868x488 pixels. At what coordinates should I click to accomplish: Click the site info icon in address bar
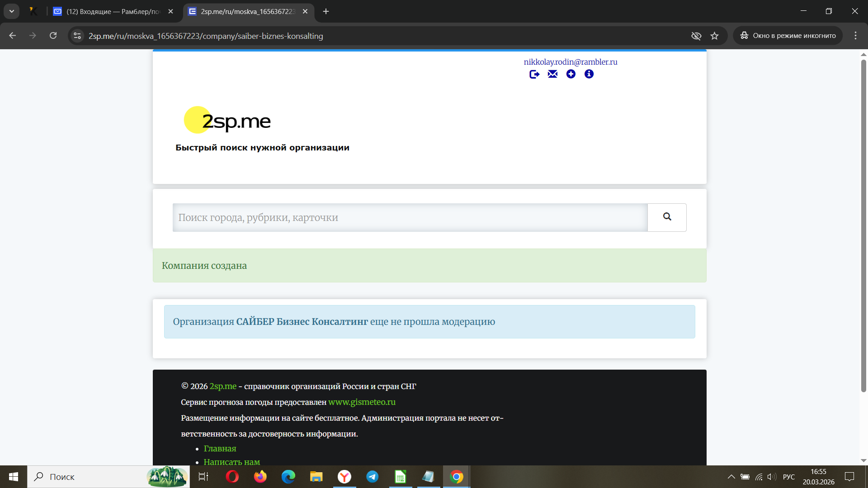[x=77, y=36]
